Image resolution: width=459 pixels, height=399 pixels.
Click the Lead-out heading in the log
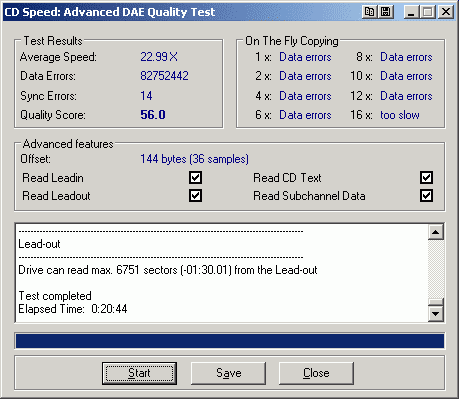[39, 244]
